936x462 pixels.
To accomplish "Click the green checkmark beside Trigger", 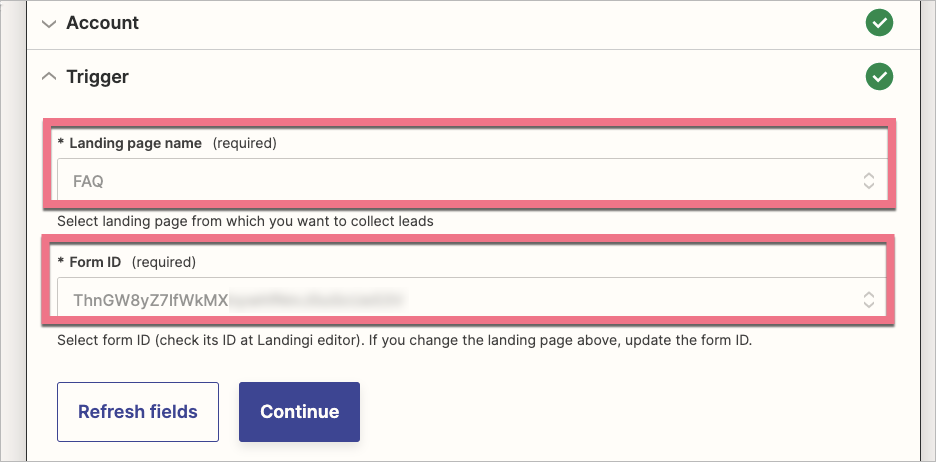I will pyautogui.click(x=879, y=76).
